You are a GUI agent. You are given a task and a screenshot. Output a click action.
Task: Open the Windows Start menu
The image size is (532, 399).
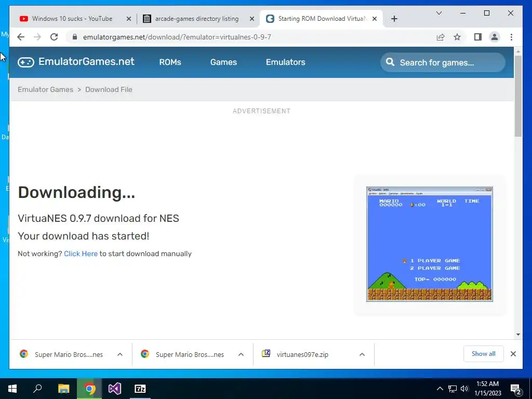click(x=12, y=389)
